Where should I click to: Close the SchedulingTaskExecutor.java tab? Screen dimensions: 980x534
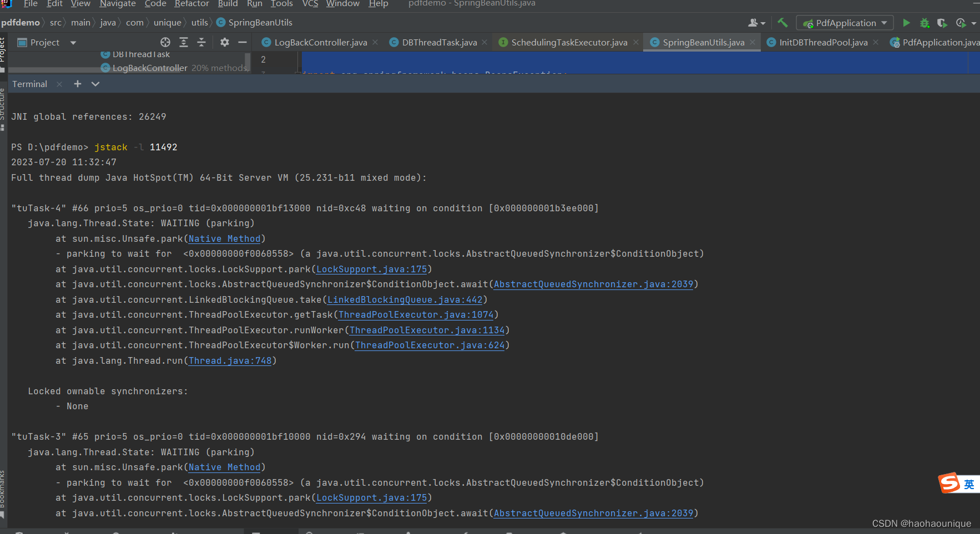coord(636,42)
